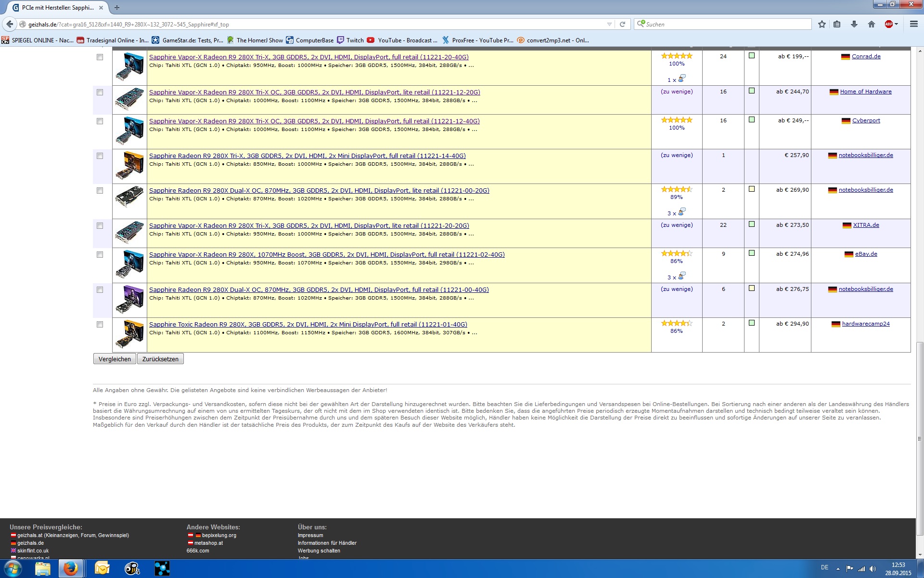Click the Adblock Plus icon
Viewport: 924px width, 578px height.
click(888, 24)
